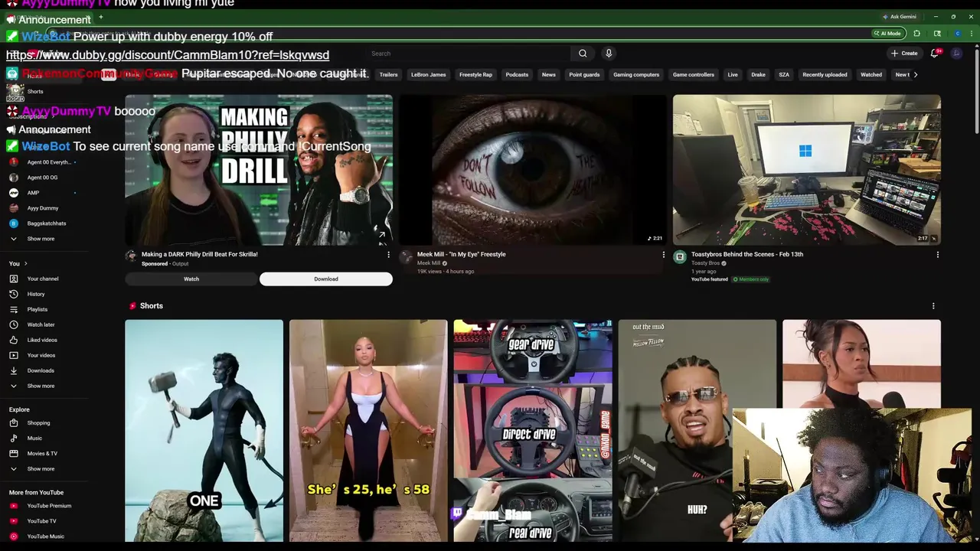Open Your channel in sidebar

pyautogui.click(x=44, y=279)
